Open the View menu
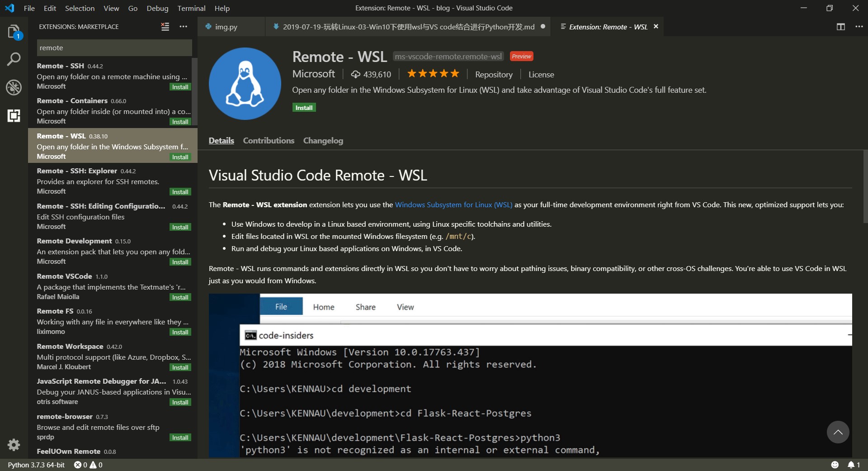The image size is (868, 471). click(x=111, y=8)
